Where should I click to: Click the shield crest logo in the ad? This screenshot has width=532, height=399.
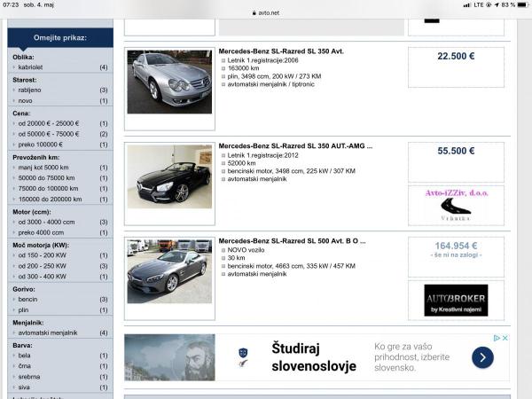[243, 357]
